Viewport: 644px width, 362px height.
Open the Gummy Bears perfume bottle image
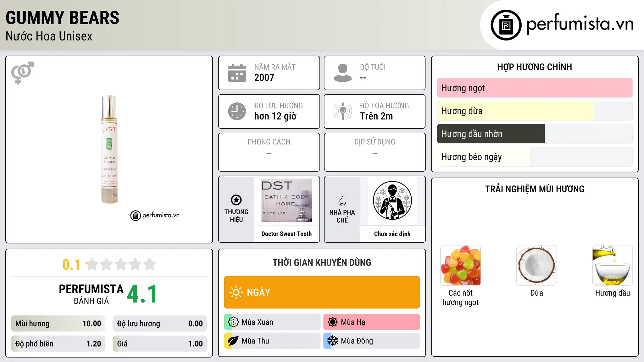click(x=109, y=149)
